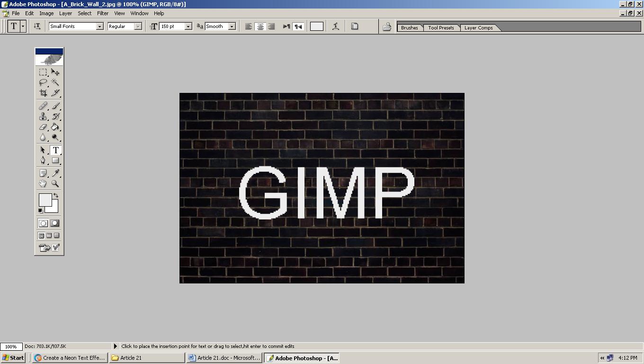
Task: Select the Hand tool
Action: [43, 184]
